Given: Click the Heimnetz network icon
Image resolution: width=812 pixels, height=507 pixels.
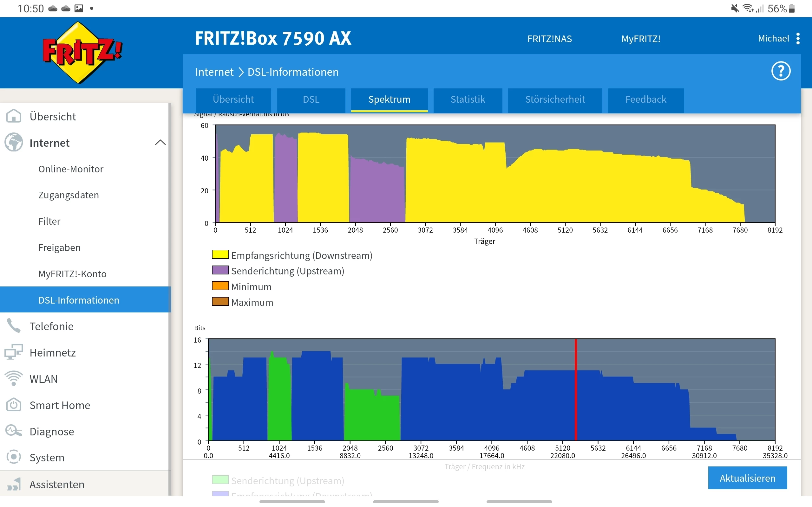Looking at the screenshot, I should [x=14, y=352].
